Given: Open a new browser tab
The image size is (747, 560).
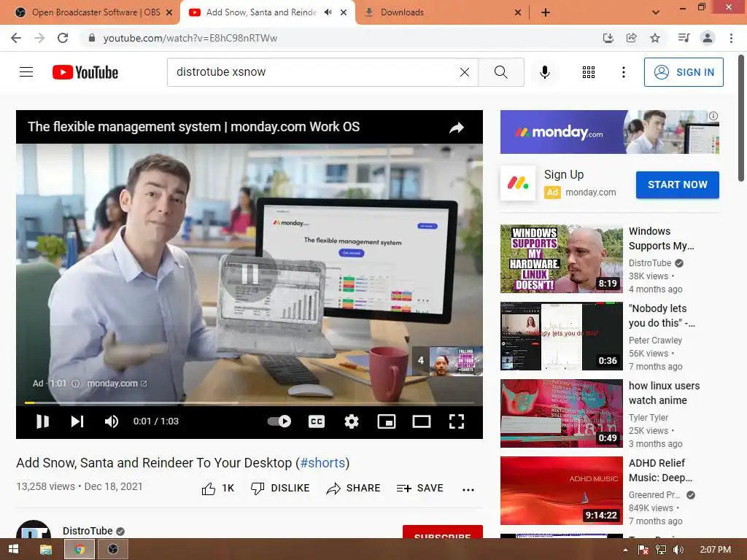Looking at the screenshot, I should click(546, 12).
